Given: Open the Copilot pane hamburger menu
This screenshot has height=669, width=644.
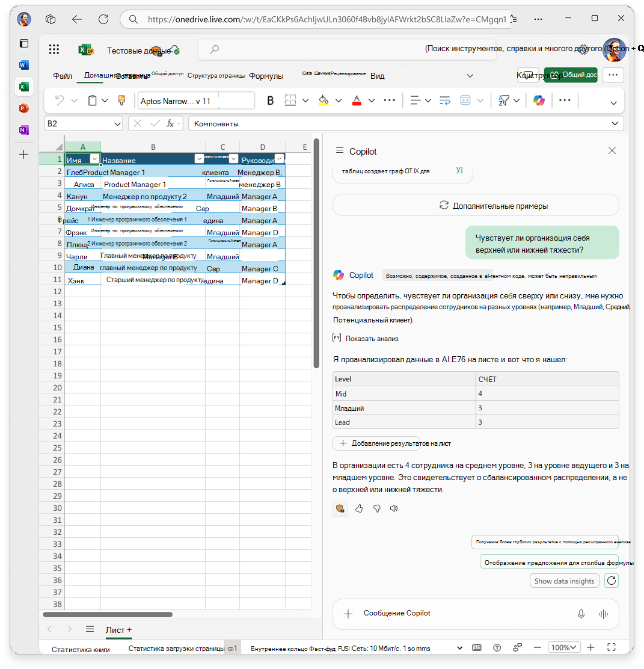Looking at the screenshot, I should pos(340,150).
